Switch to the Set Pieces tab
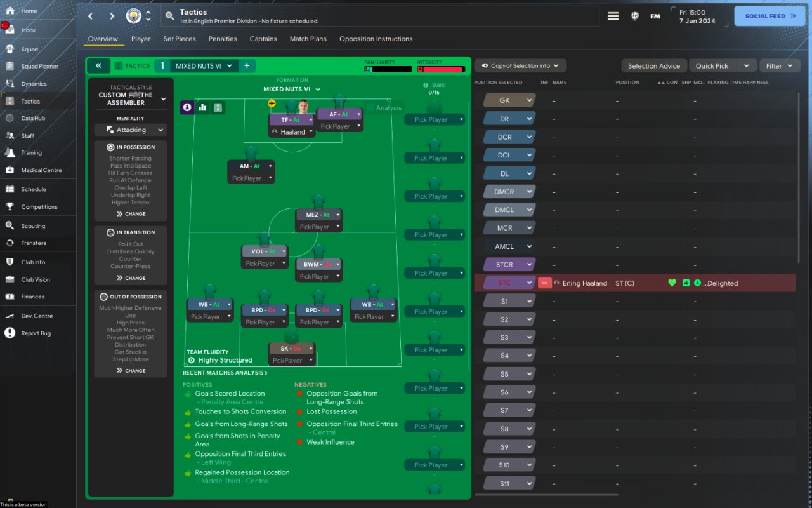 pos(180,39)
